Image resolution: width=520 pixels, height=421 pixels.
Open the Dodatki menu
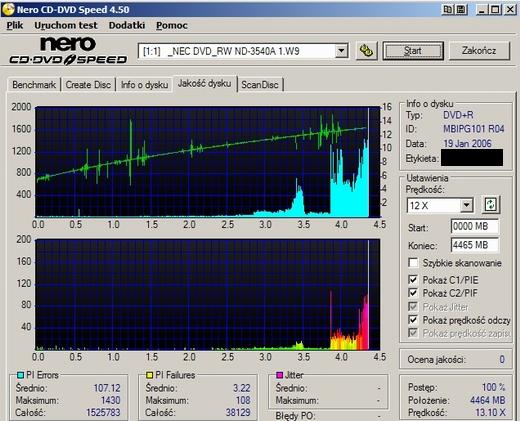click(127, 25)
